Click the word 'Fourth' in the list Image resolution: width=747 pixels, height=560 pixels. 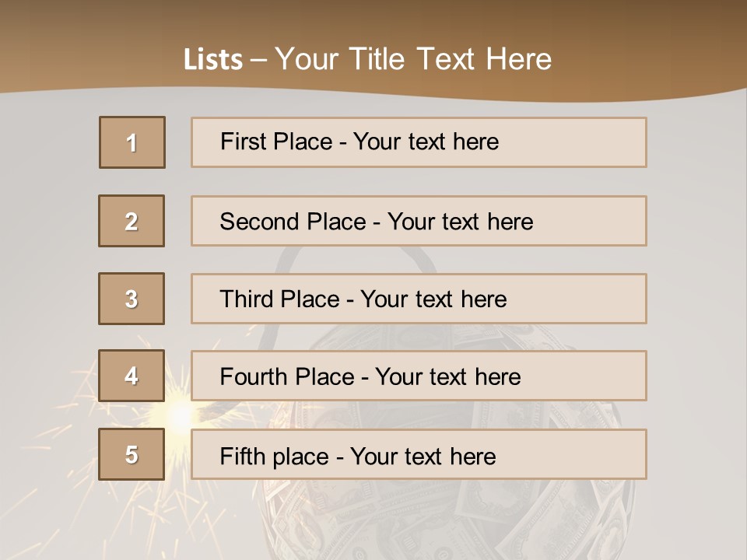254,377
